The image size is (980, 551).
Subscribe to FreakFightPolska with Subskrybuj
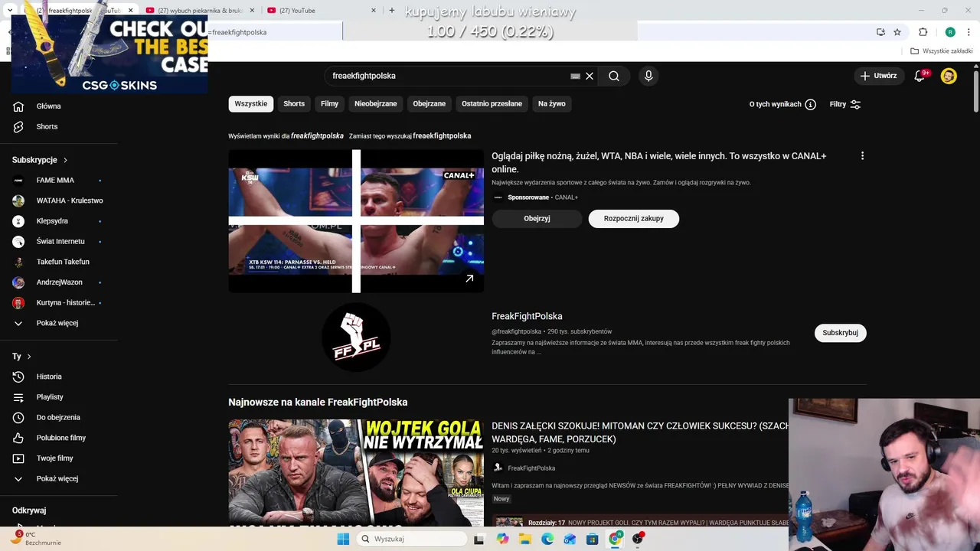pyautogui.click(x=840, y=333)
